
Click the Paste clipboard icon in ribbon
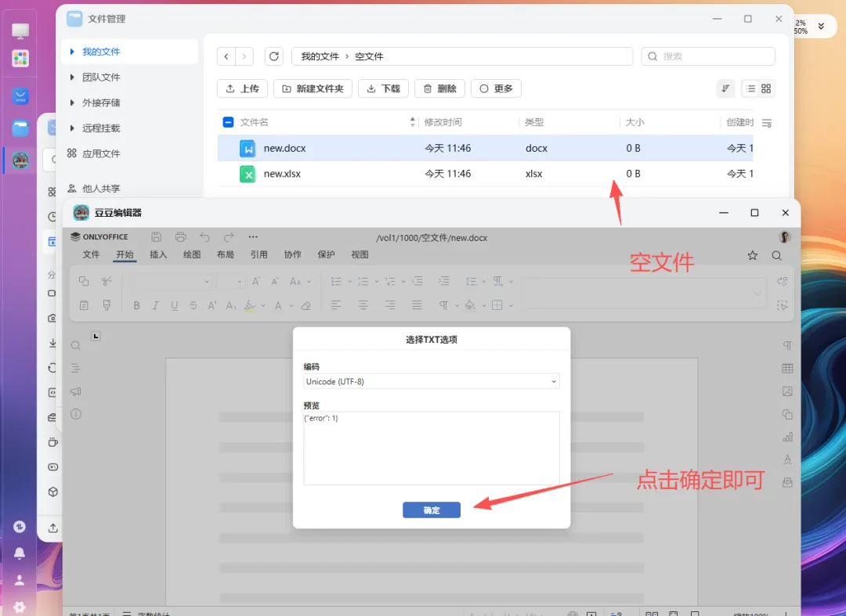(x=84, y=305)
